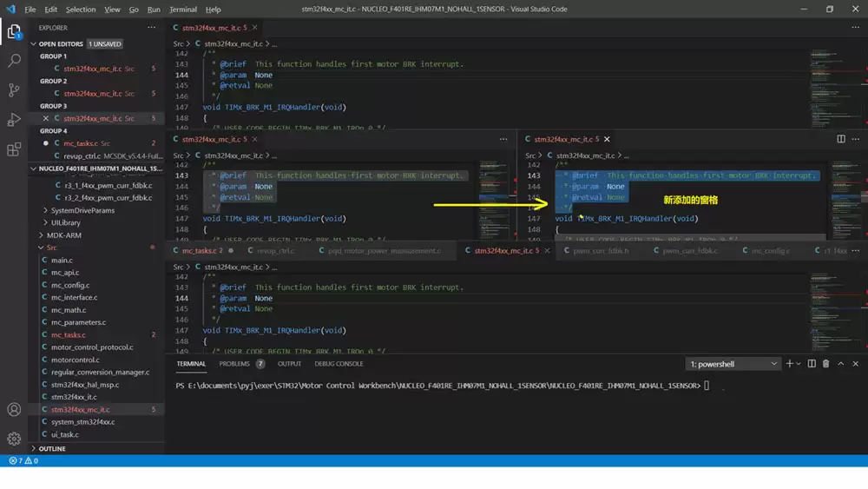Open the Manage gear icon

14,439
